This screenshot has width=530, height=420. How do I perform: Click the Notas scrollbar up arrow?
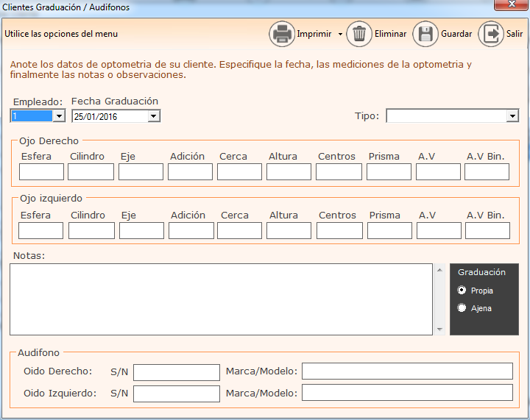439,270
